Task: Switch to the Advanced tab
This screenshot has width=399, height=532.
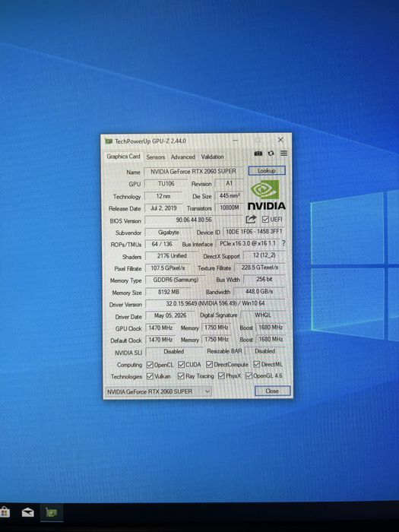Action: point(183,157)
